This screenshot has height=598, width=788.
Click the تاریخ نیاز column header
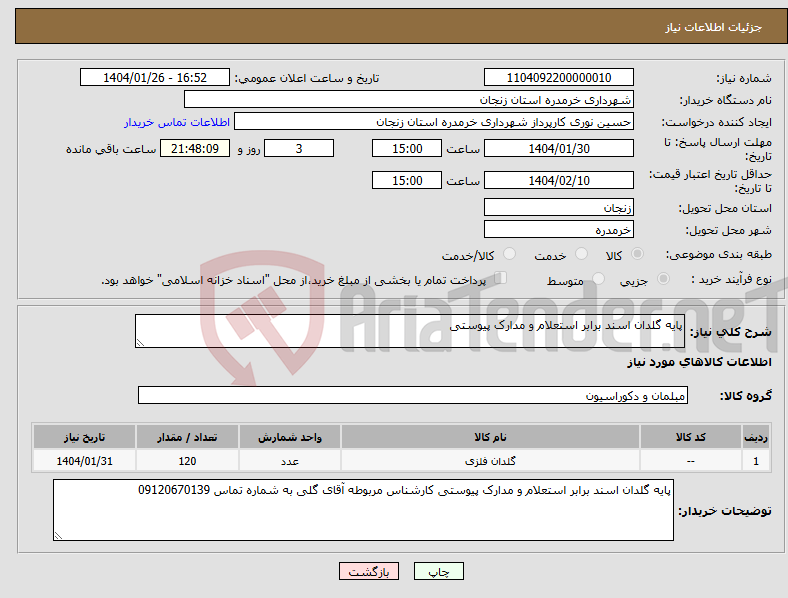(x=84, y=437)
